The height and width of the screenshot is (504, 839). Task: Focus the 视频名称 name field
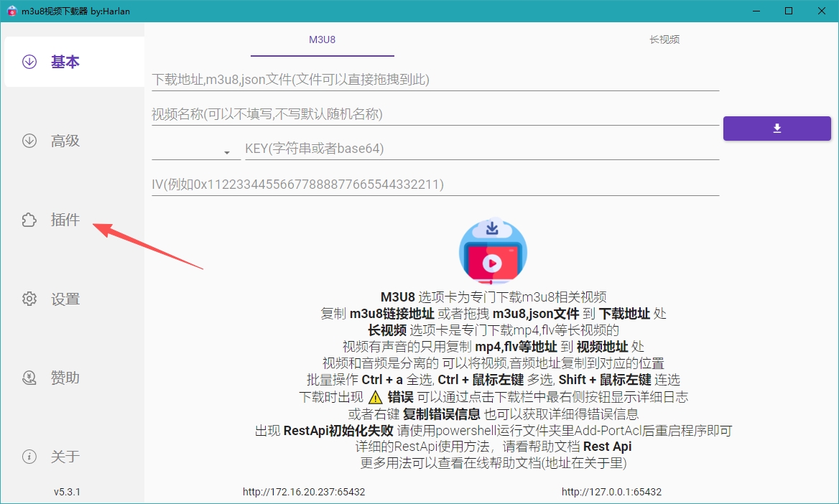[x=435, y=114]
